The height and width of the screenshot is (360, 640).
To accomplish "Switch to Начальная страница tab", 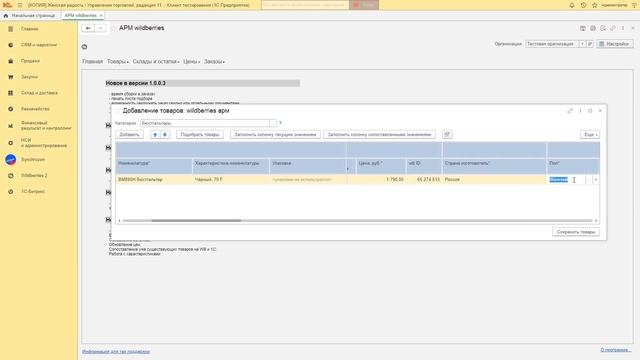I will click(29, 16).
